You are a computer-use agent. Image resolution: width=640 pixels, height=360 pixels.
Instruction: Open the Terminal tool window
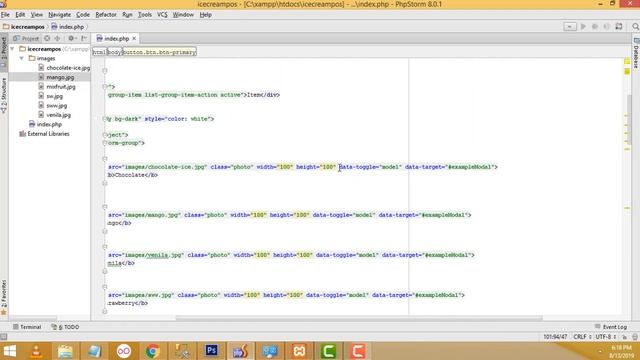(x=27, y=327)
